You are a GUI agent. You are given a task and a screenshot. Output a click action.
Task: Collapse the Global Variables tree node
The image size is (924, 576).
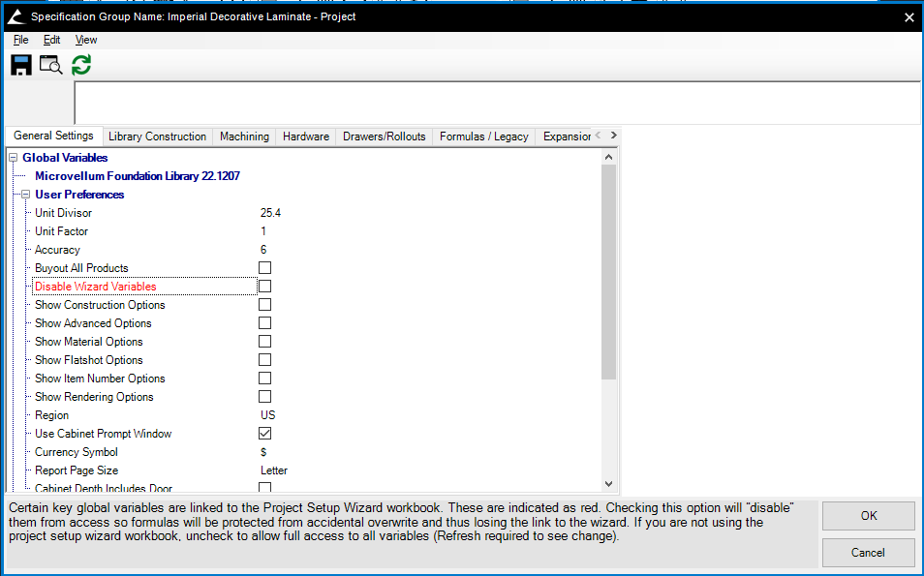13,158
